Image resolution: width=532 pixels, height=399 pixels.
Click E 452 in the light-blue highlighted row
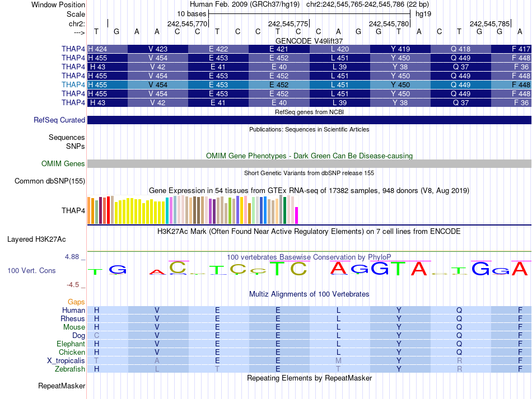click(x=278, y=85)
